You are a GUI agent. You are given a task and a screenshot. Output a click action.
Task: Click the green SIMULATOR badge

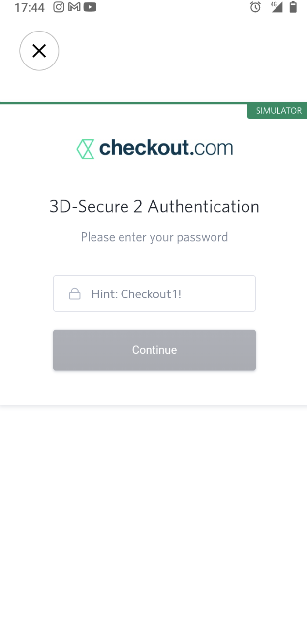(277, 111)
